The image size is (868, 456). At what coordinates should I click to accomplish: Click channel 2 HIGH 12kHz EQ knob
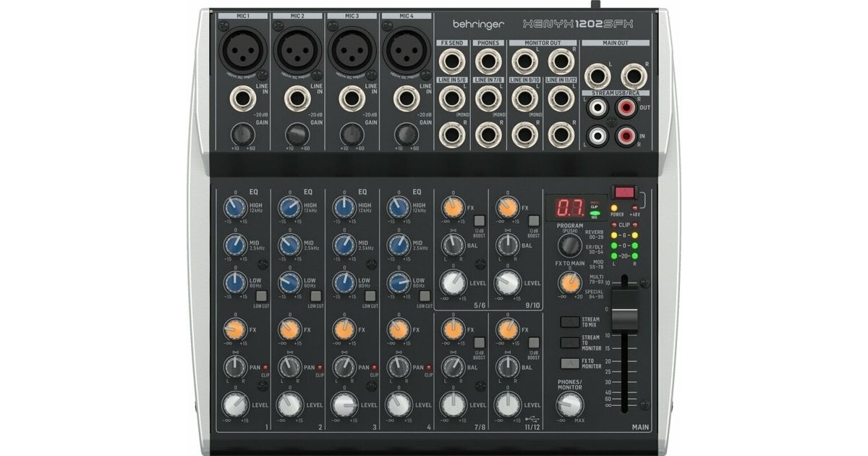289,208
